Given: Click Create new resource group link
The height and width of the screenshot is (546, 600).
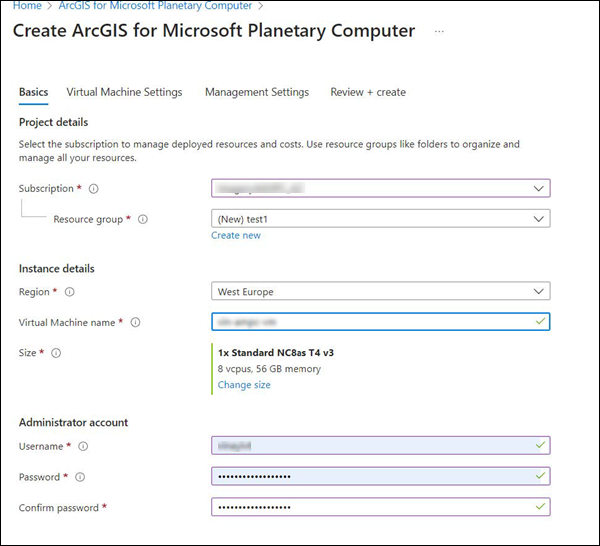Looking at the screenshot, I should point(236,235).
